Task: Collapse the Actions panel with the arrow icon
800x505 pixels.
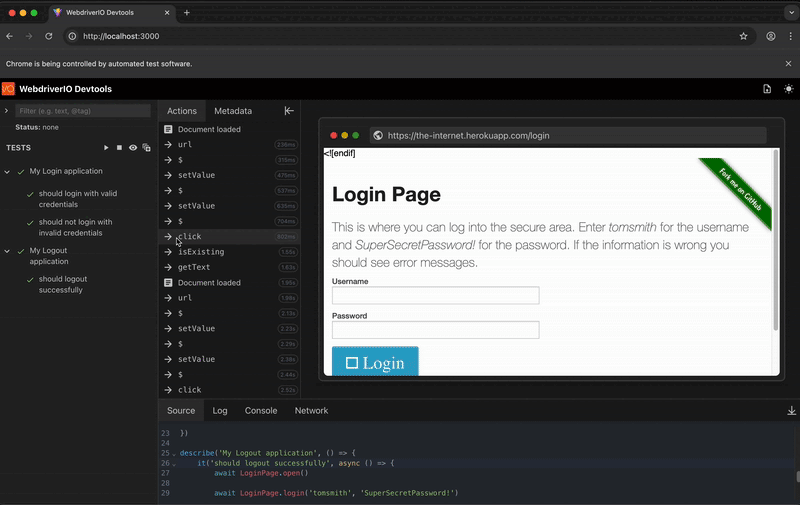Action: click(289, 111)
